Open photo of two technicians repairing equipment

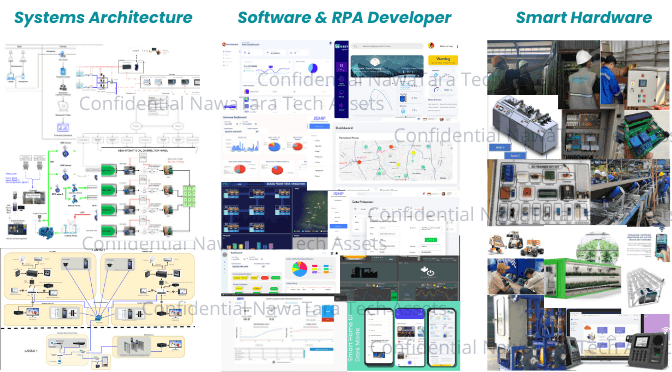516,276
